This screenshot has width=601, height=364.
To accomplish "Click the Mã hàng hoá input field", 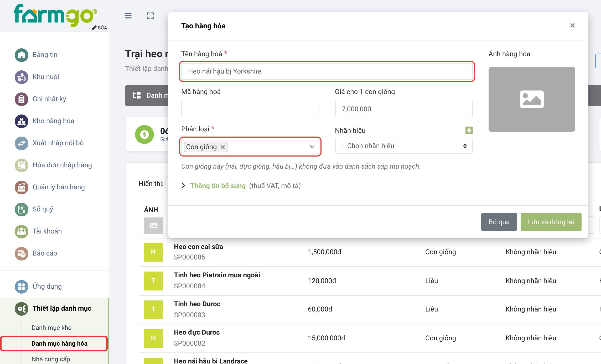I will (x=250, y=109).
